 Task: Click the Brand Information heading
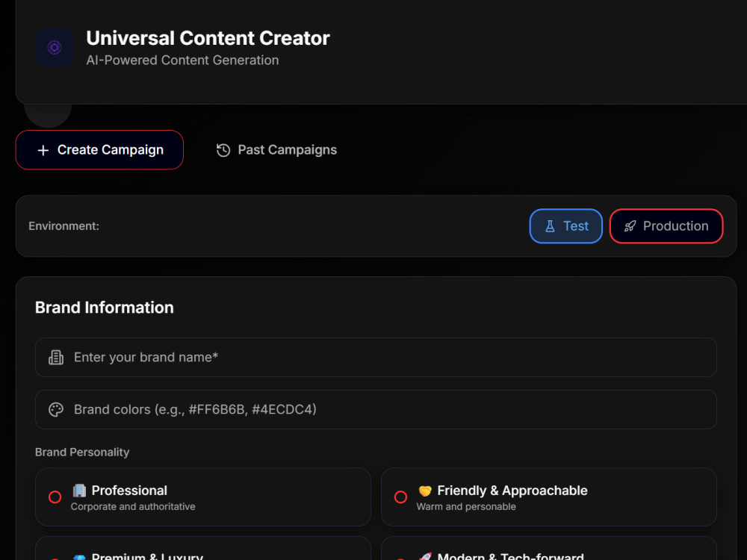click(105, 308)
